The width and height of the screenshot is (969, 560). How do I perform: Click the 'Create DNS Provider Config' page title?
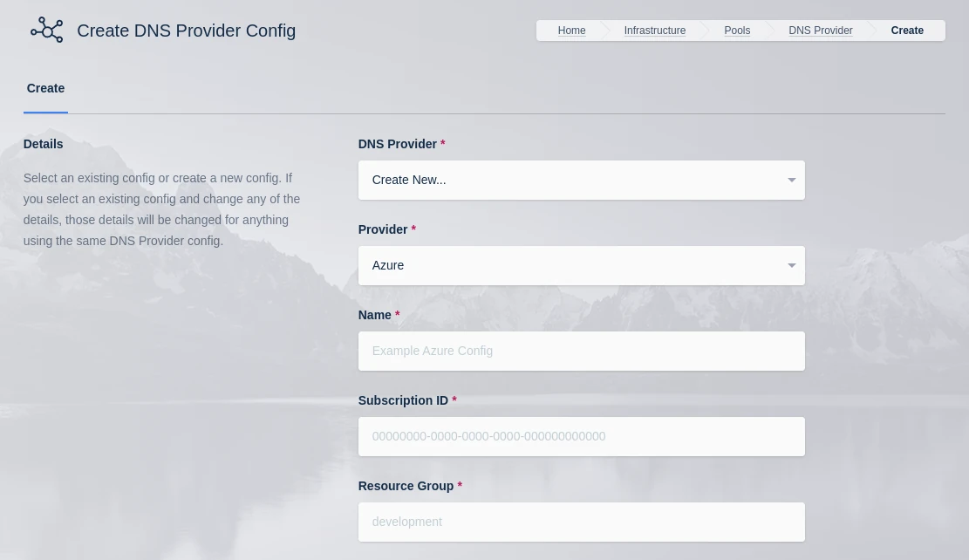pyautogui.click(x=186, y=31)
